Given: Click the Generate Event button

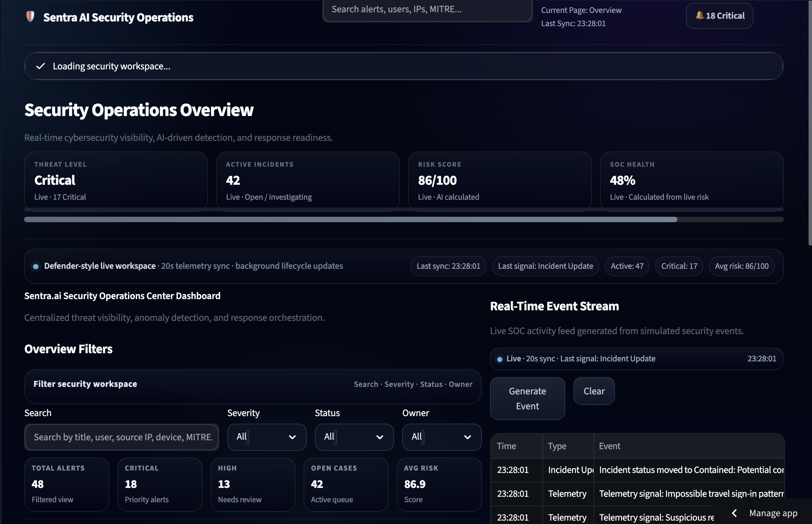Looking at the screenshot, I should point(527,398).
